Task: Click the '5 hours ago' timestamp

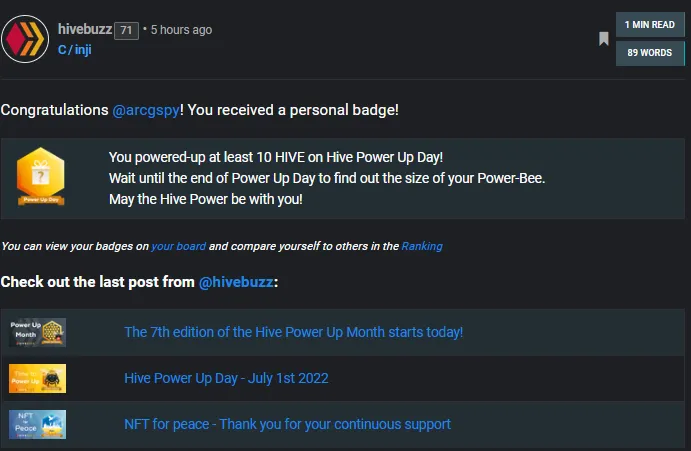Action: coord(181,30)
